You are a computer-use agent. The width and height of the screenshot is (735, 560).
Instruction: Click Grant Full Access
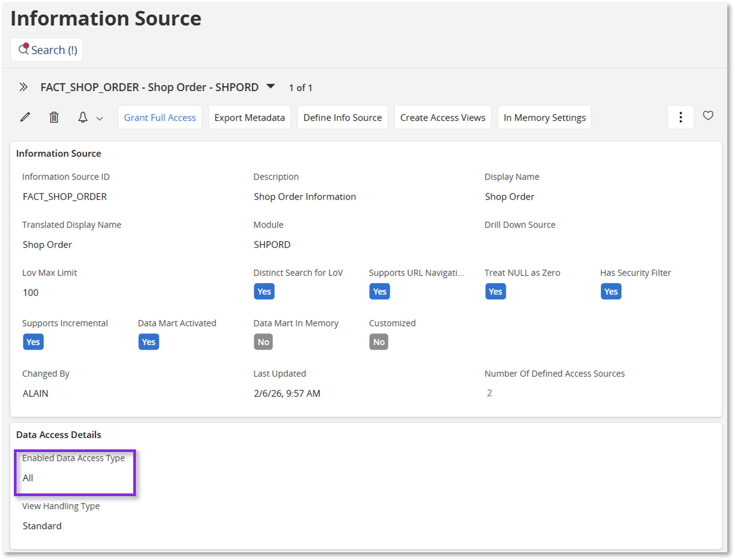coord(160,118)
